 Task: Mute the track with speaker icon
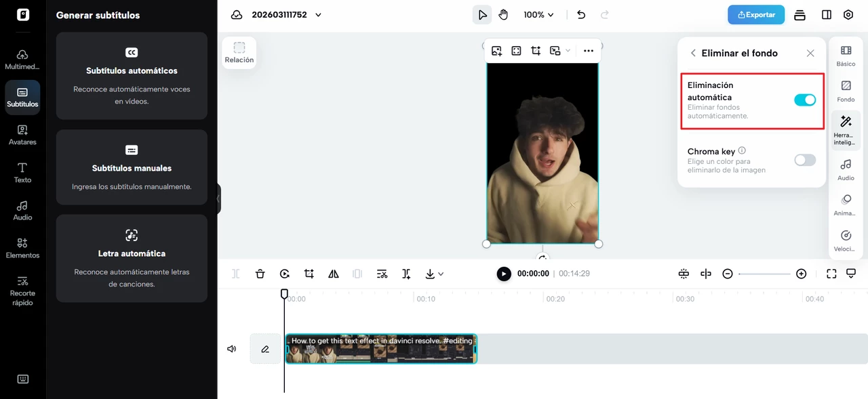232,349
